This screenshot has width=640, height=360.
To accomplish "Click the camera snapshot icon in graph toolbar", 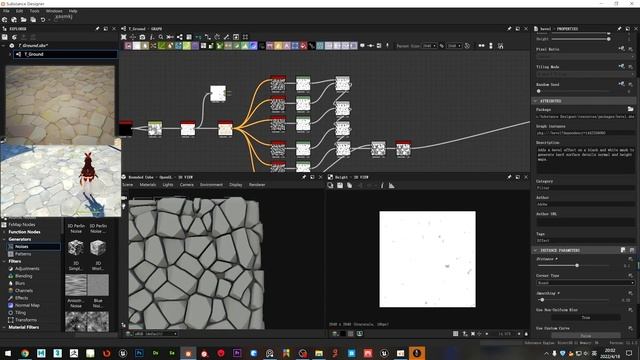I will click(x=142, y=37).
